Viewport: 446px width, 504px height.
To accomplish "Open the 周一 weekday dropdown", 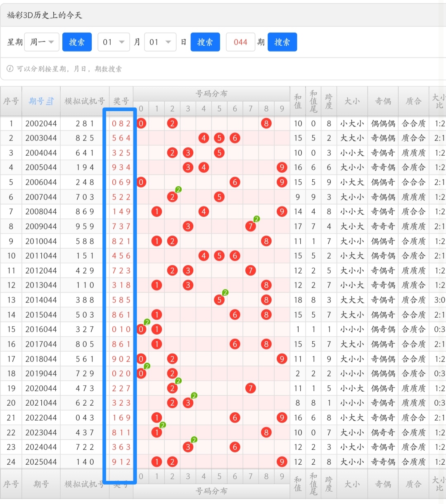I will [x=42, y=42].
